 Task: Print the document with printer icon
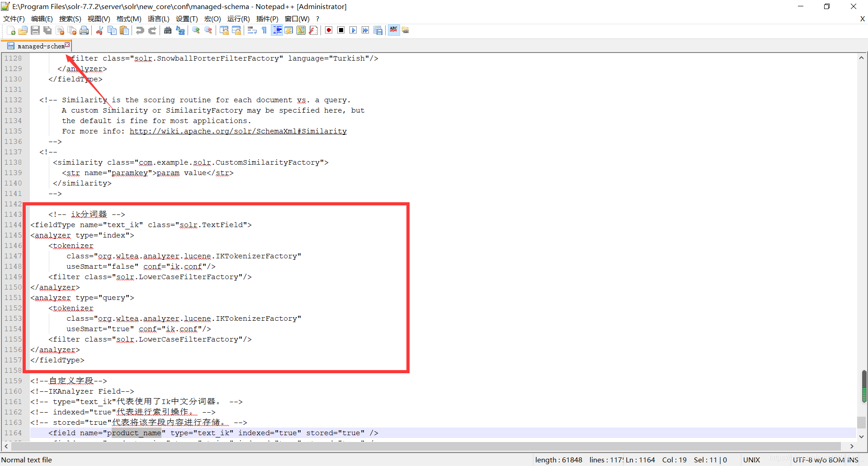pyautogui.click(x=84, y=30)
